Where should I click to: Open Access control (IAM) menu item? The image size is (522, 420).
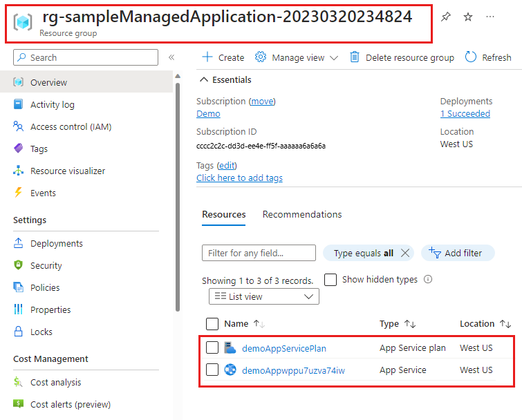click(71, 126)
